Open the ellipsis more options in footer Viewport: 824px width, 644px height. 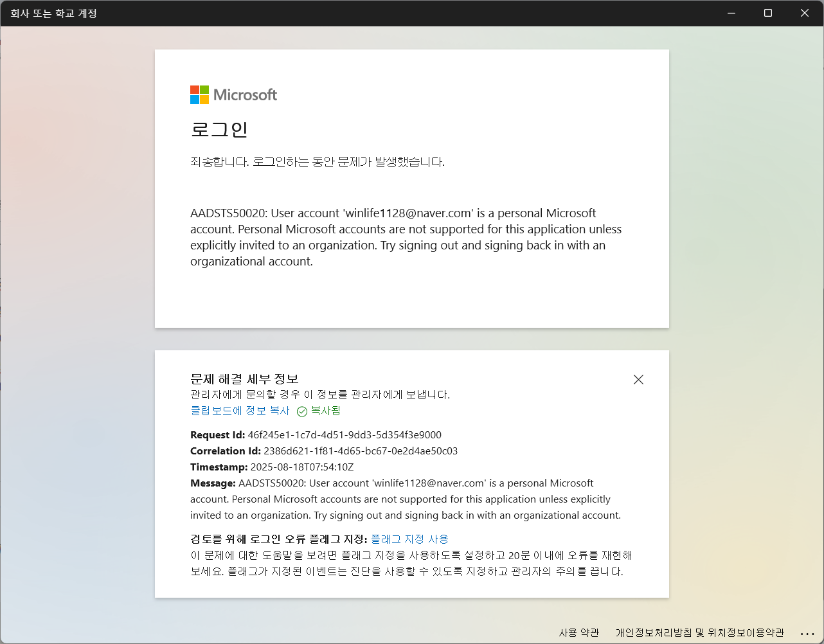pos(807,634)
